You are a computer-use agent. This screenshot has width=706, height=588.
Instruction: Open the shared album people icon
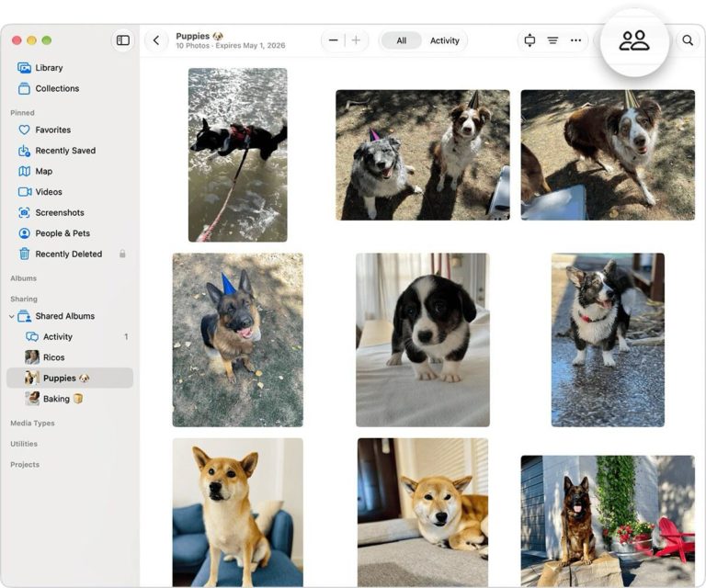[634, 41]
